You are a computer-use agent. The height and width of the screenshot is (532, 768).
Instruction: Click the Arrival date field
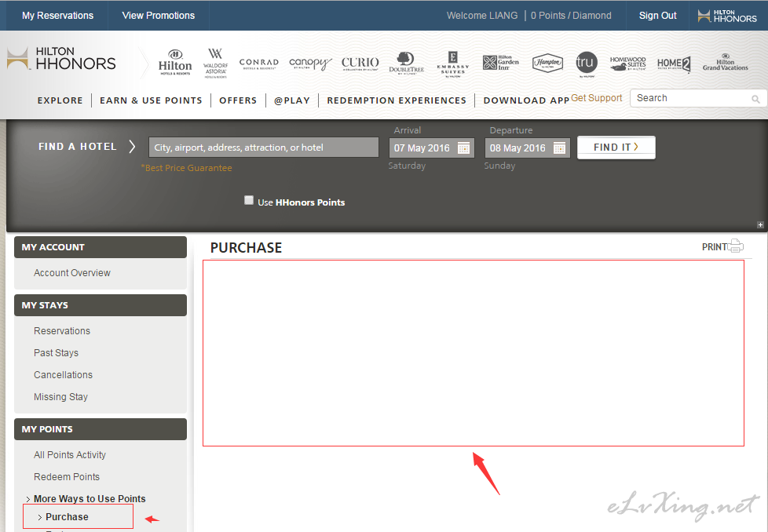click(x=432, y=148)
